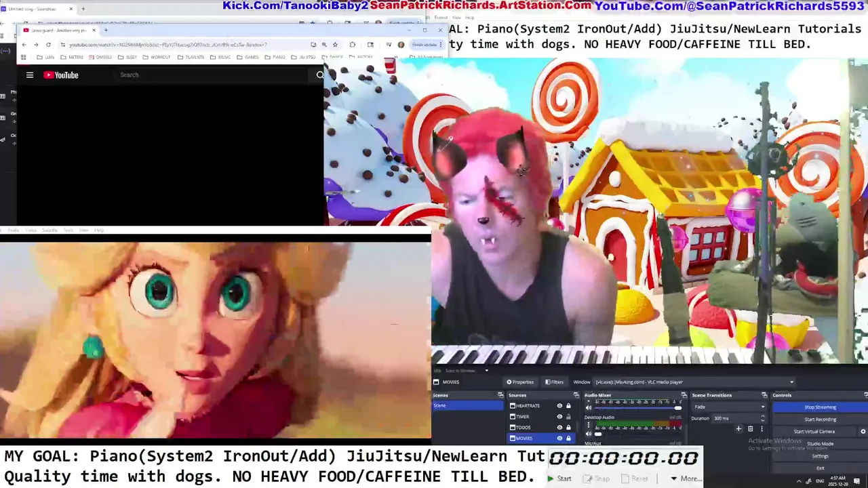Toggle the lock on the TODOS source
The width and height of the screenshot is (868, 488).
pyautogui.click(x=568, y=428)
